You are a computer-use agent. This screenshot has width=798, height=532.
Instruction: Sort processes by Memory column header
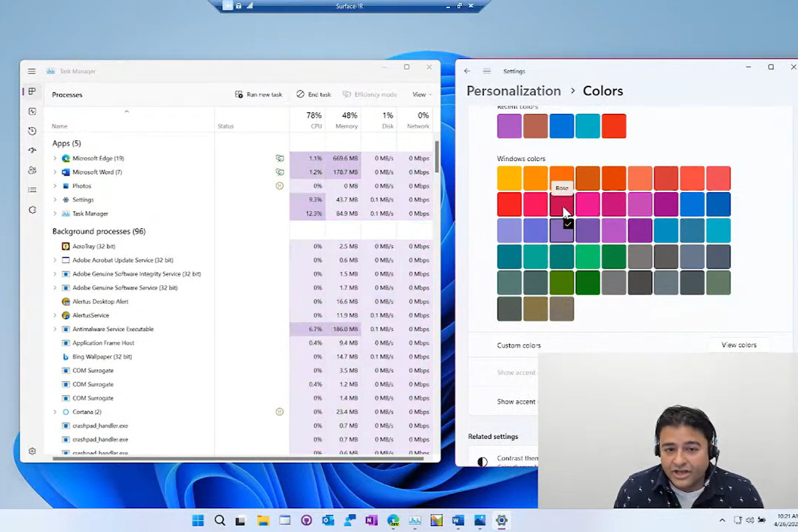pyautogui.click(x=343, y=120)
